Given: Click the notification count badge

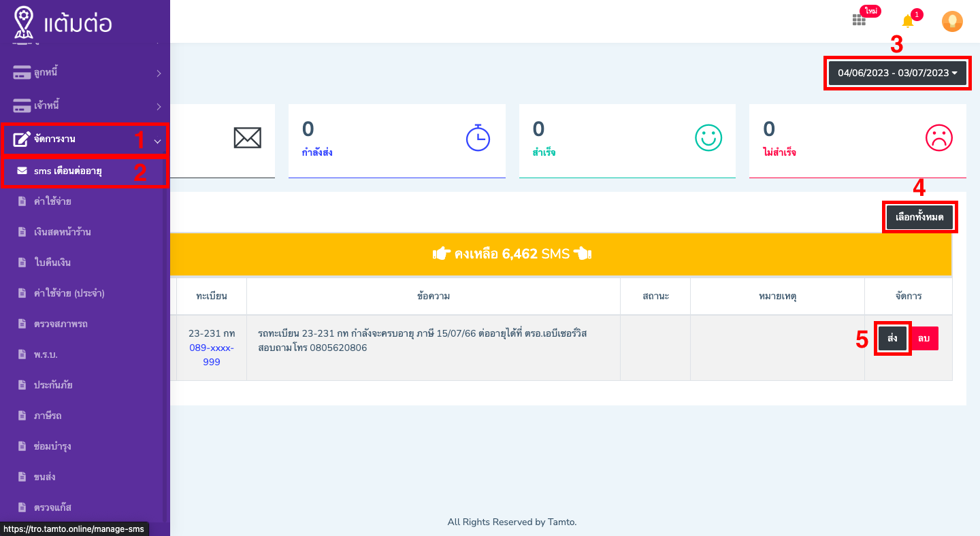Looking at the screenshot, I should (x=917, y=14).
